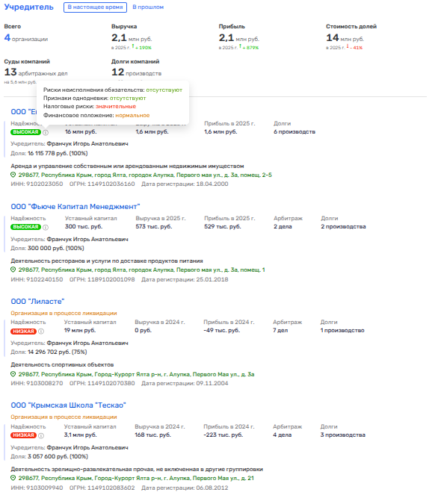Image resolution: width=432 pixels, height=504 pixels.
Task: Click map pin icon for Тескао address
Action: tap(13, 478)
